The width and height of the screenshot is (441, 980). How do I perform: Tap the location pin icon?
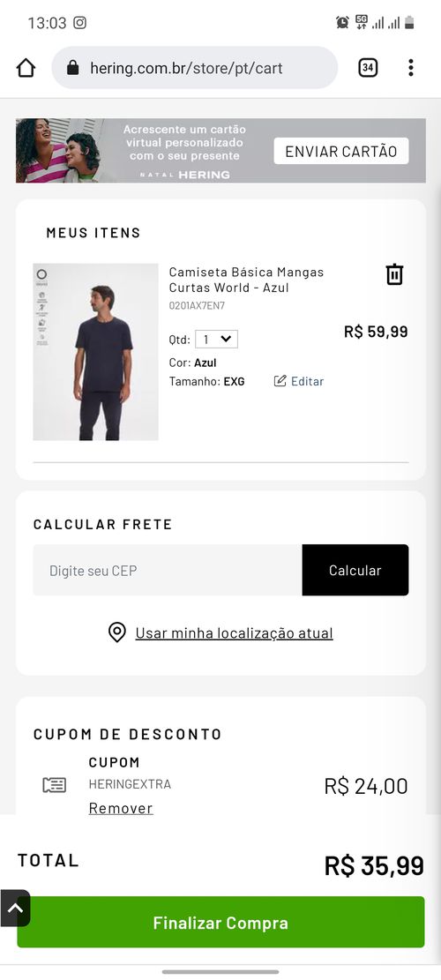point(116,632)
